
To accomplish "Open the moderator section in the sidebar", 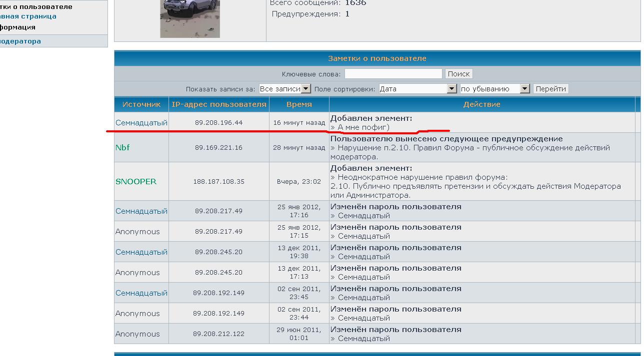I will click(x=20, y=41).
